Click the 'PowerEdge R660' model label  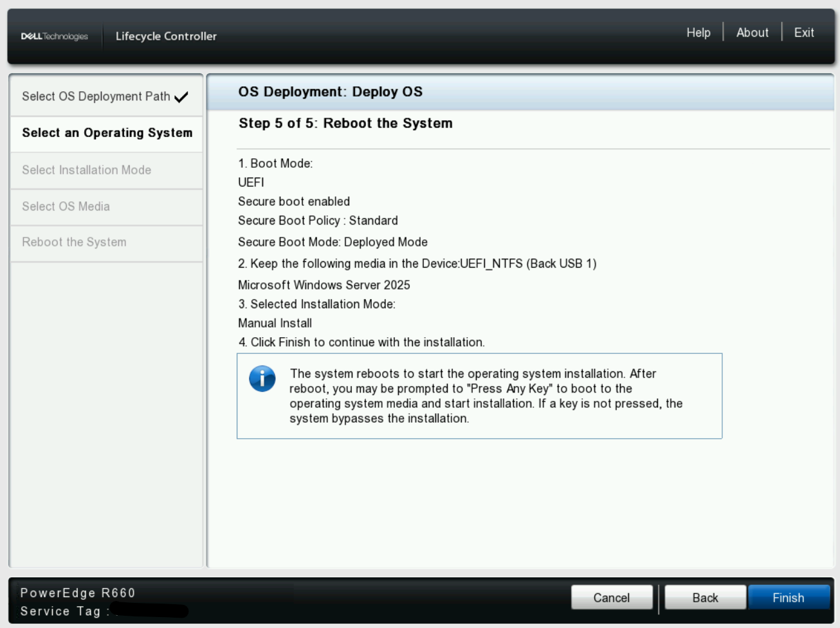(78, 593)
